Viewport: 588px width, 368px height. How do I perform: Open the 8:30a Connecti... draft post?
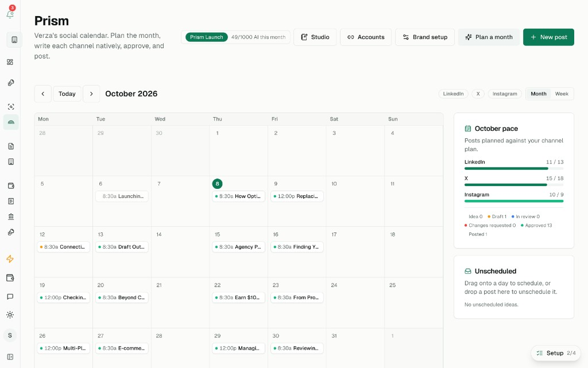coord(63,247)
